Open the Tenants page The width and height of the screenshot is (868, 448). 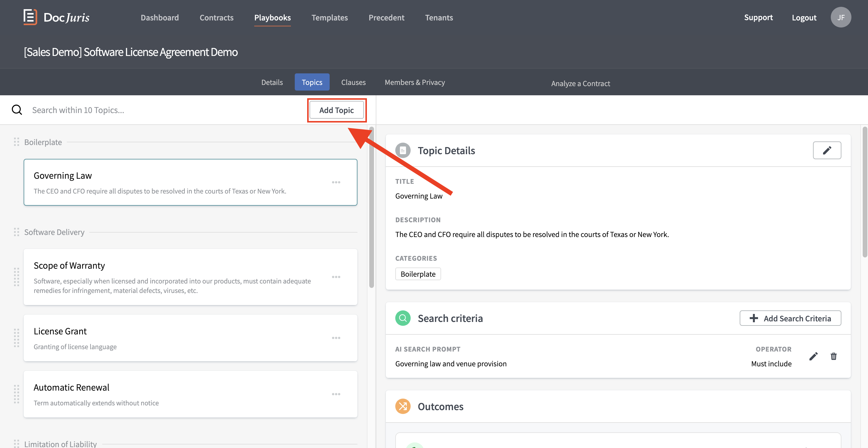click(439, 17)
